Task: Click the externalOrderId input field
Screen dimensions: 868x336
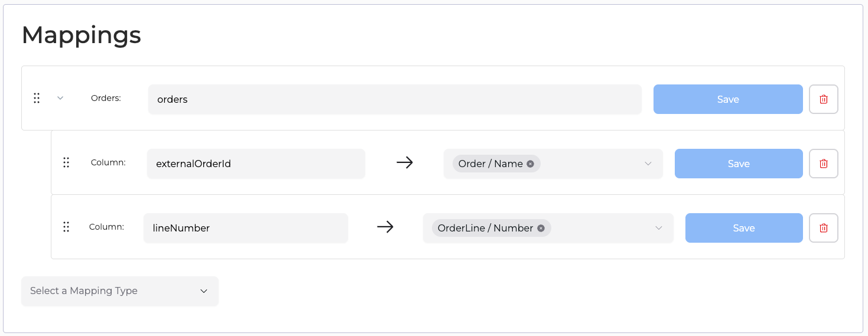Action: pos(256,164)
